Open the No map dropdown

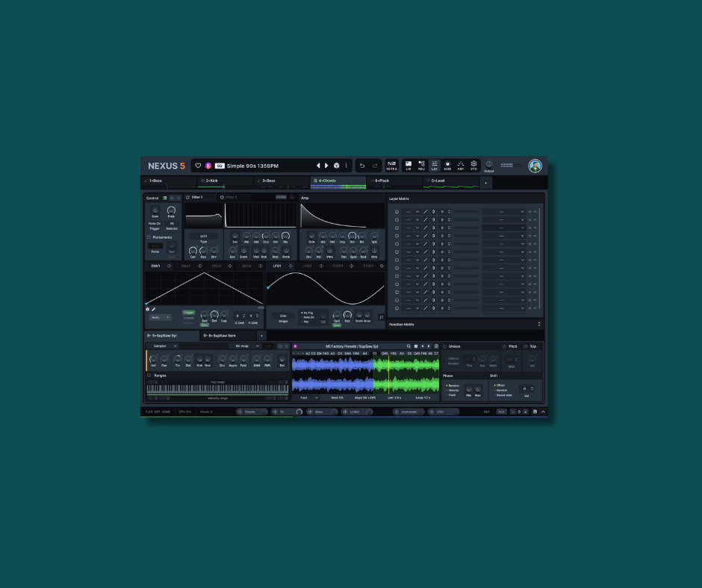coord(246,346)
